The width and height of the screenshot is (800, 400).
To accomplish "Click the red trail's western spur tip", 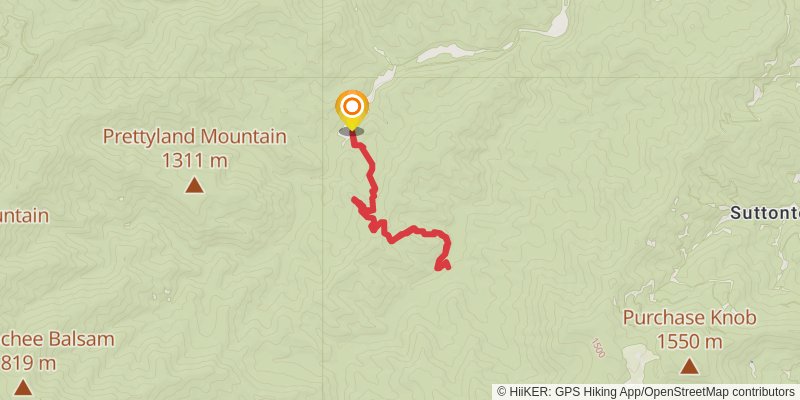I will tap(354, 199).
